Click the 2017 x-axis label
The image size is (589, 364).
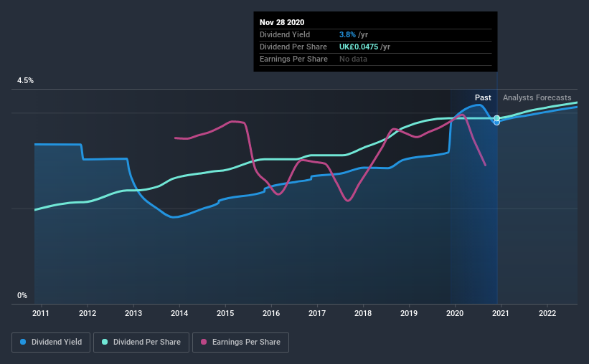pos(317,313)
